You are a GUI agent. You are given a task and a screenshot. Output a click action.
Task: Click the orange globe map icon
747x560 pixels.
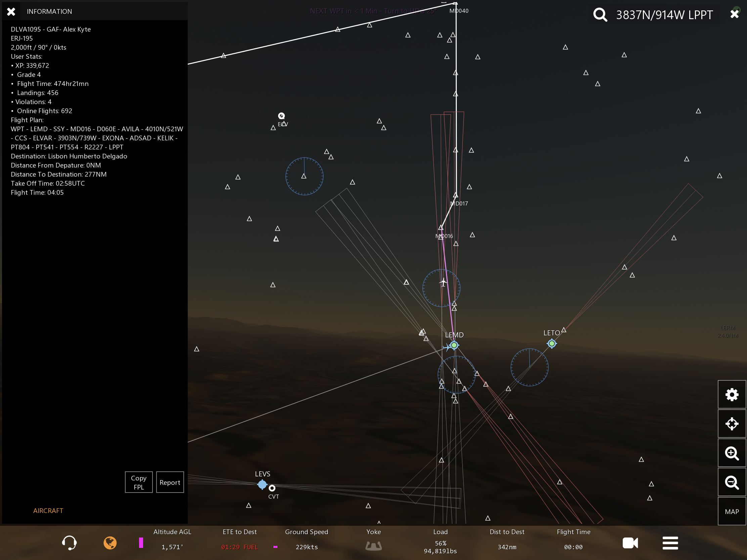(110, 543)
